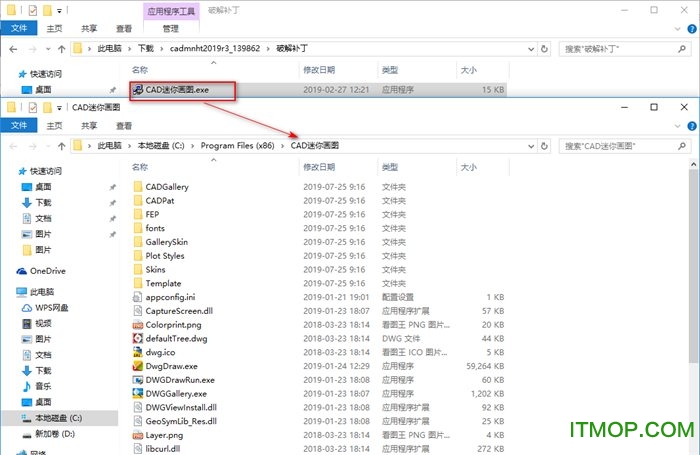Click the GallerySkin folder icon
700x455 pixels.
point(138,242)
